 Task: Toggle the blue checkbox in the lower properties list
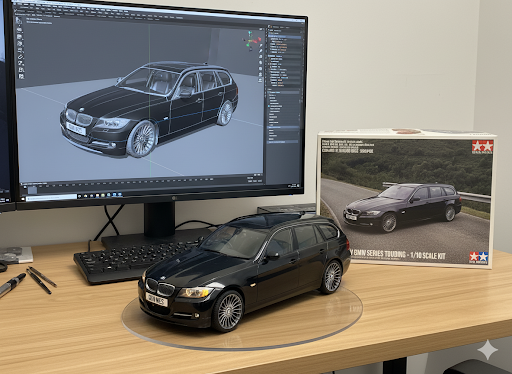click(x=269, y=106)
